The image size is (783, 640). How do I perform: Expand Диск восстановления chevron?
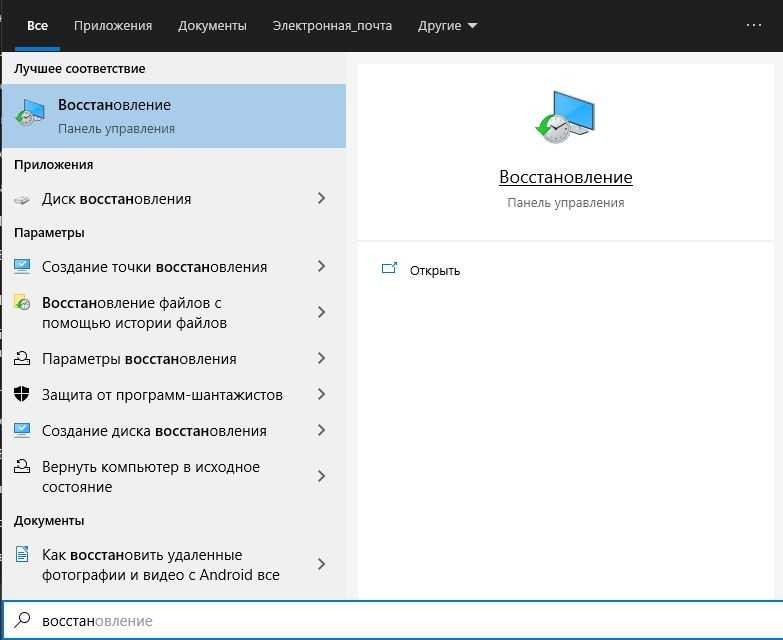point(322,199)
